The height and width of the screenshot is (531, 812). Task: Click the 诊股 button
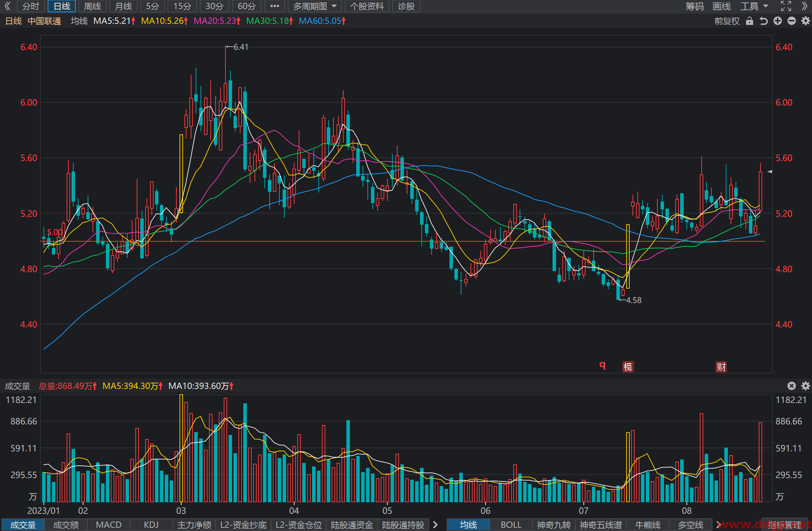click(406, 6)
